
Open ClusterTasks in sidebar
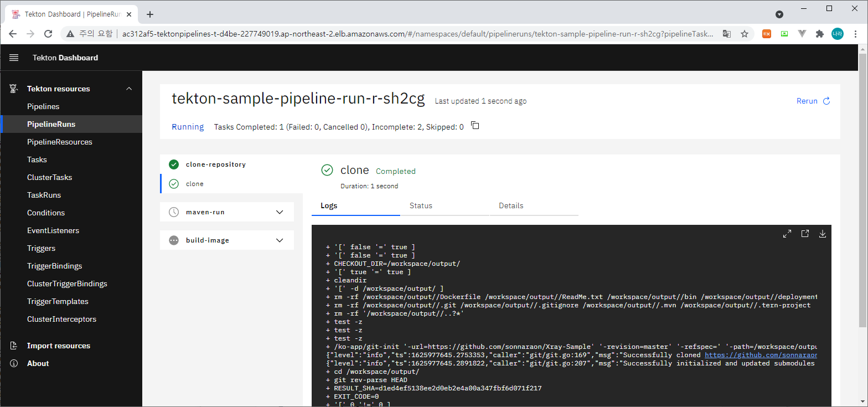point(71,177)
